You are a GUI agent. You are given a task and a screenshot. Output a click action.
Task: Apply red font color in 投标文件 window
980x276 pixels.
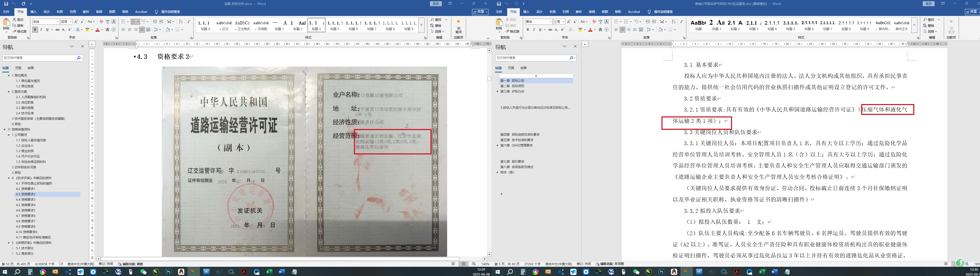click(97, 30)
